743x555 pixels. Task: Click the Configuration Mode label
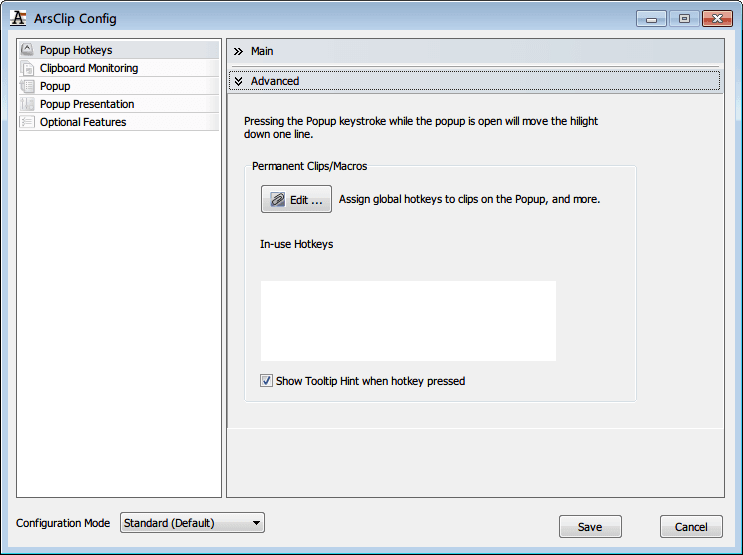pyautogui.click(x=63, y=523)
